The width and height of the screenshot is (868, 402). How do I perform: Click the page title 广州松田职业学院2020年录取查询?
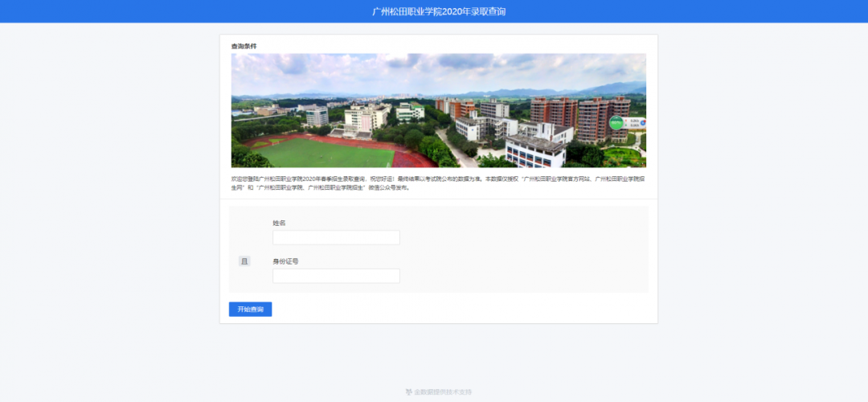point(439,11)
